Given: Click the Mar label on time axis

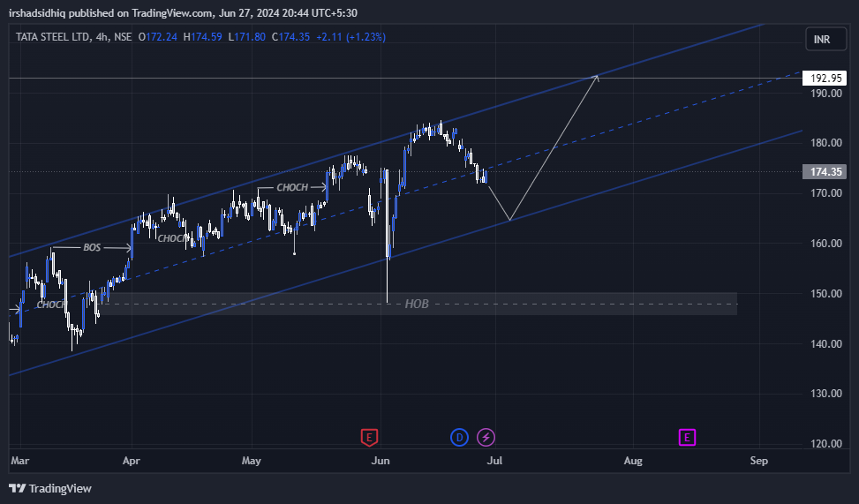Looking at the screenshot, I should tap(20, 460).
